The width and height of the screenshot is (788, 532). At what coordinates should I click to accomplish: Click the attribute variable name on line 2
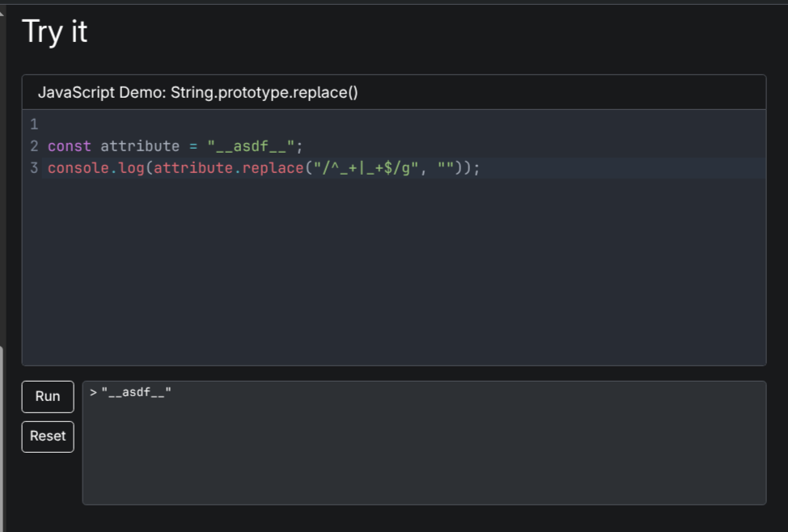click(x=140, y=146)
